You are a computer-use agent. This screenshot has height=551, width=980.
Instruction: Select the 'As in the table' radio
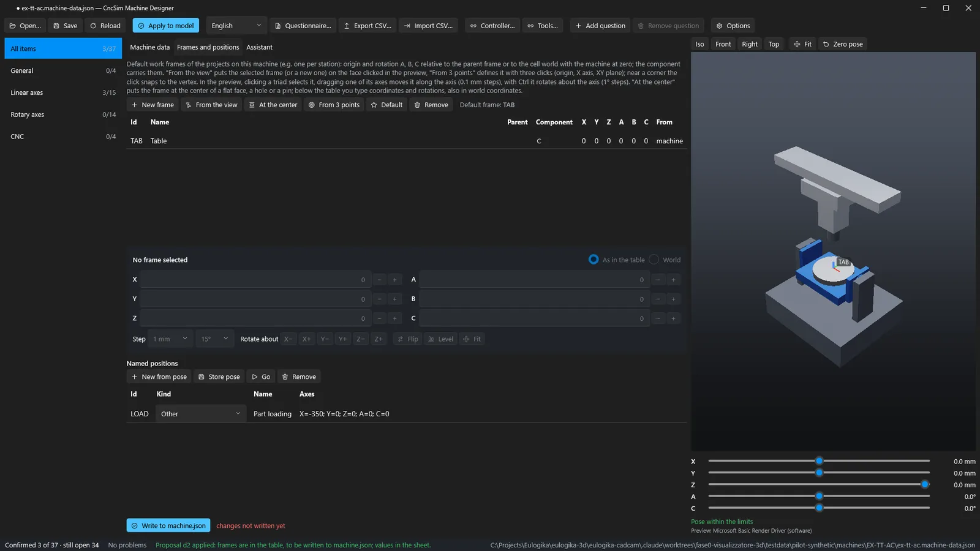pyautogui.click(x=594, y=260)
